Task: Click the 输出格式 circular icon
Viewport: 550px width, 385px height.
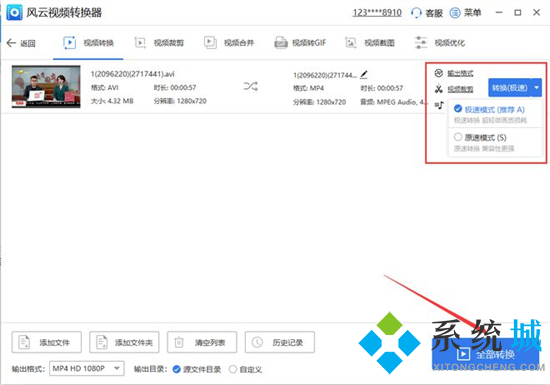Action: 438,73
